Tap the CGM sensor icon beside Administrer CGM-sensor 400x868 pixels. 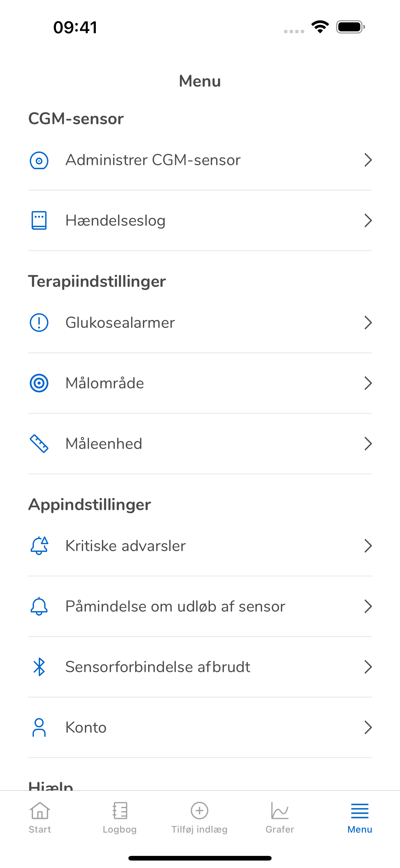click(x=39, y=160)
